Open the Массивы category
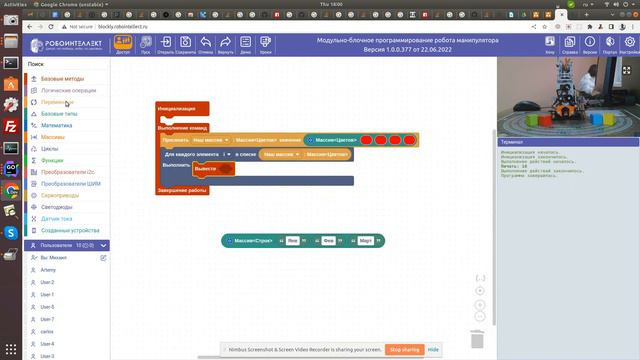Screen dimensions: 640x360 coord(53,137)
